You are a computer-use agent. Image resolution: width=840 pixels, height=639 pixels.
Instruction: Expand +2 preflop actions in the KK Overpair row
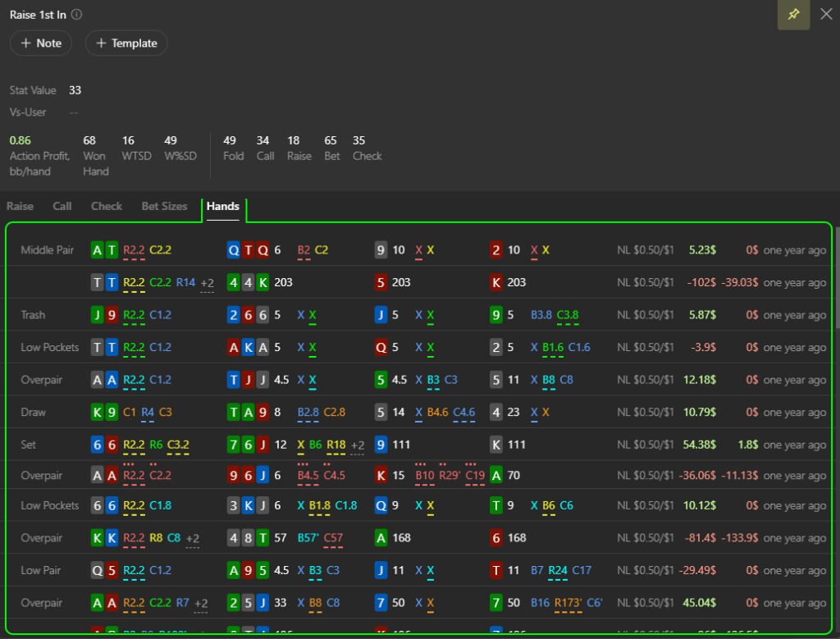point(193,539)
